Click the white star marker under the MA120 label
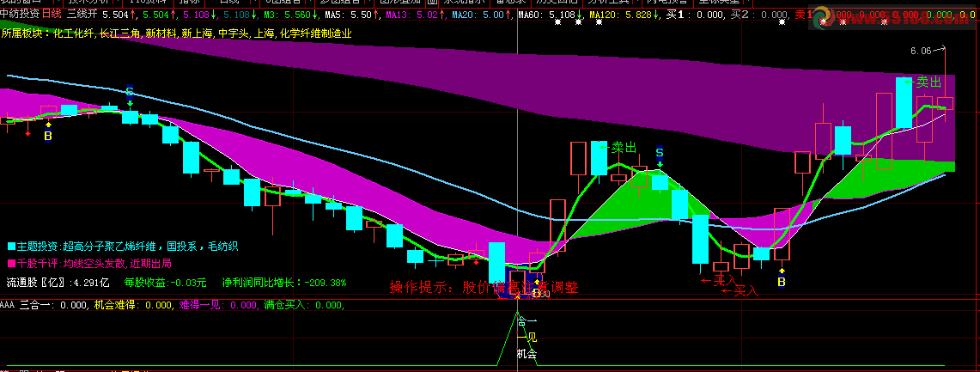 click(x=600, y=22)
